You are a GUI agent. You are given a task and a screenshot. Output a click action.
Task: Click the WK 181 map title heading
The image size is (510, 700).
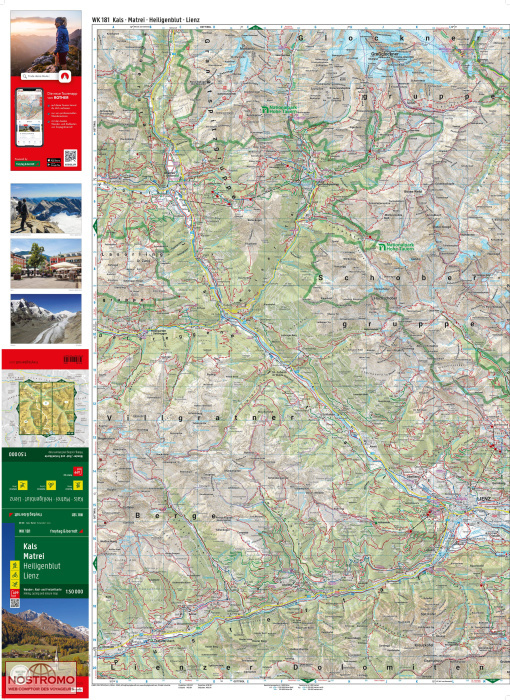tap(146, 20)
